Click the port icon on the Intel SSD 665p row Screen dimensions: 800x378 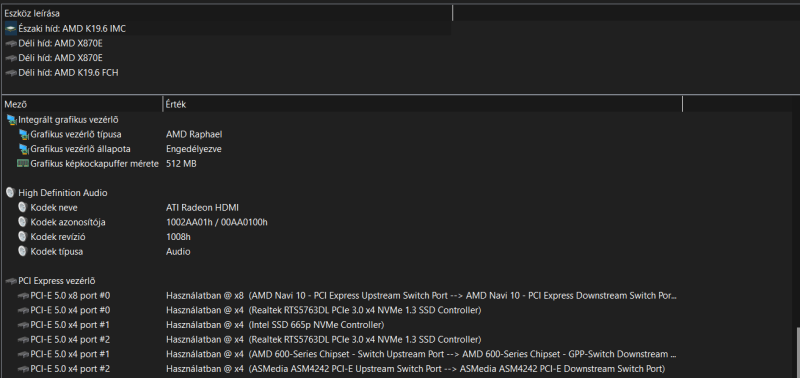pos(23,325)
